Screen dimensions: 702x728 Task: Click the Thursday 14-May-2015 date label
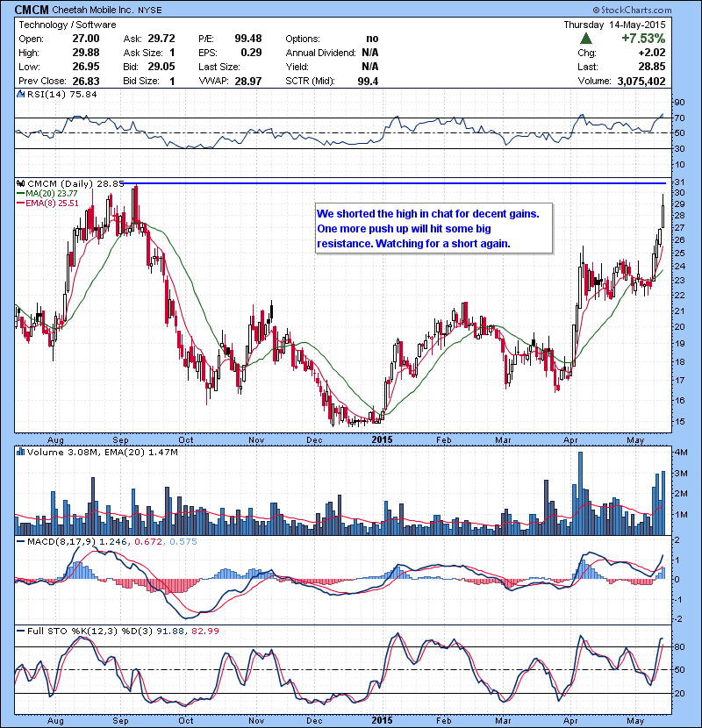coord(614,25)
